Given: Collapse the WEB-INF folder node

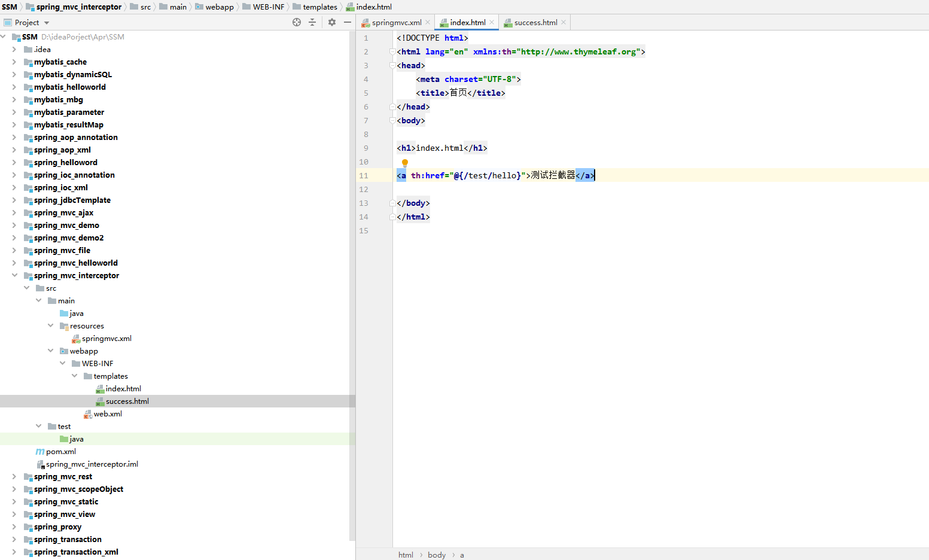Looking at the screenshot, I should tap(62, 364).
